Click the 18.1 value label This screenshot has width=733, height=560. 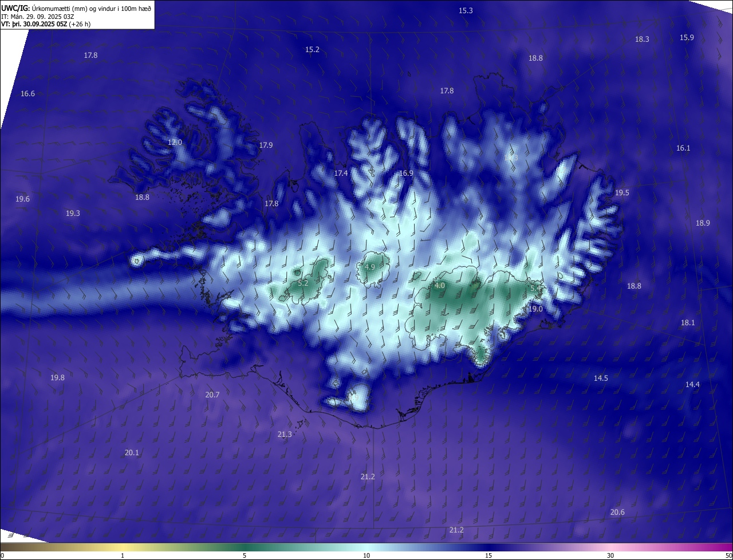(x=688, y=323)
